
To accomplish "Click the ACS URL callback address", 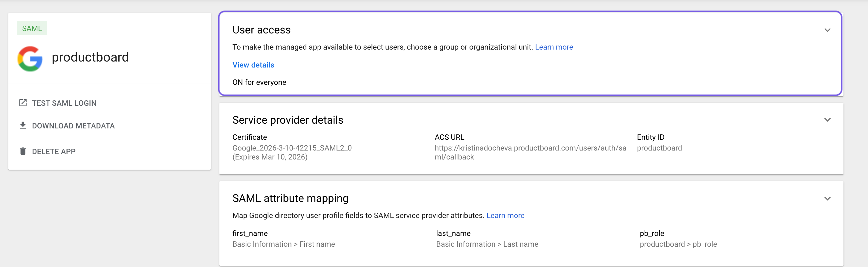I will tap(530, 153).
